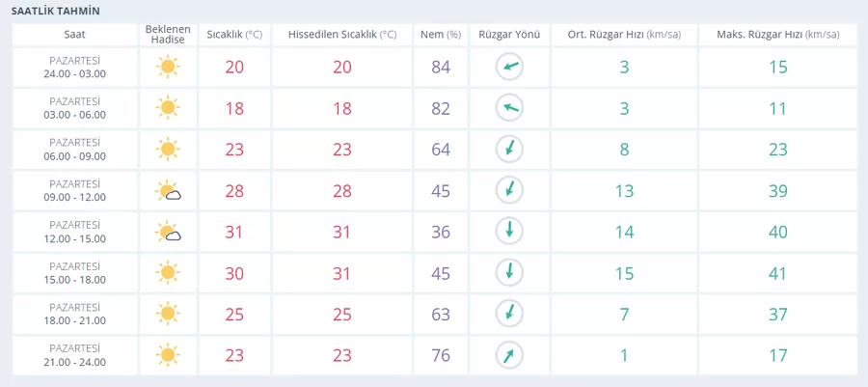Click the partly cloudy icon for 12.00 - 15.00

[169, 232]
